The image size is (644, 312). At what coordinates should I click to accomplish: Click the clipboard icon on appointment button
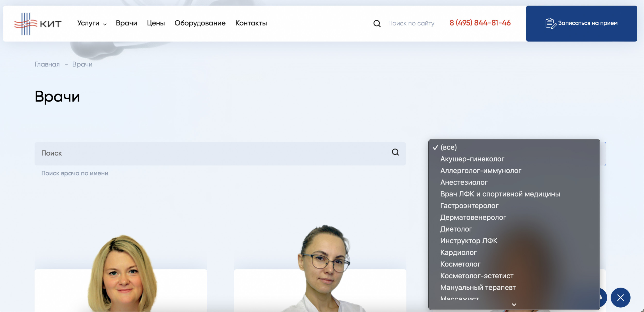[550, 23]
